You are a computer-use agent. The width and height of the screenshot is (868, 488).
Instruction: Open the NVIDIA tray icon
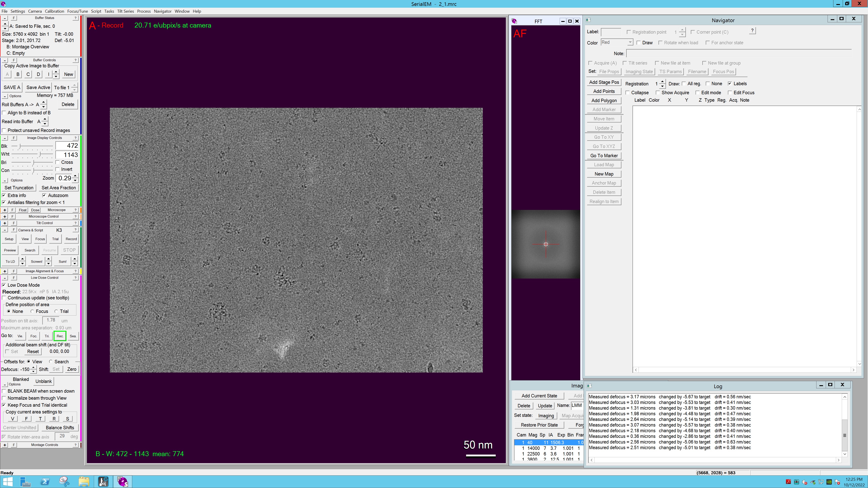pyautogui.click(x=829, y=482)
